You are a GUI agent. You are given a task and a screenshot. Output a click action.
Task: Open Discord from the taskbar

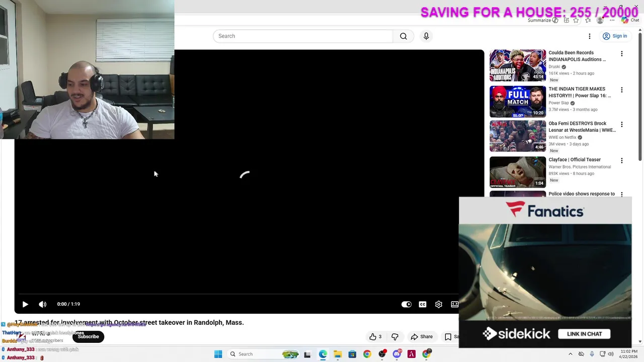pyautogui.click(x=397, y=354)
